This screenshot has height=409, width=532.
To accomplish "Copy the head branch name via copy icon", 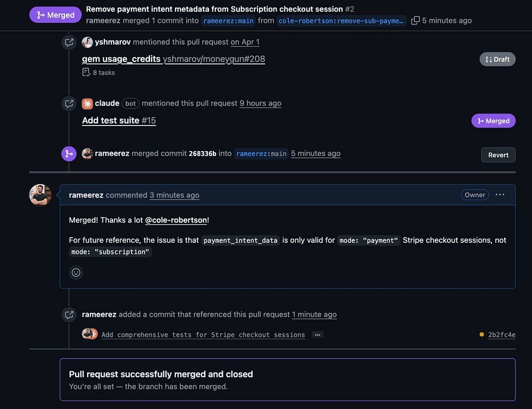I will [x=415, y=21].
